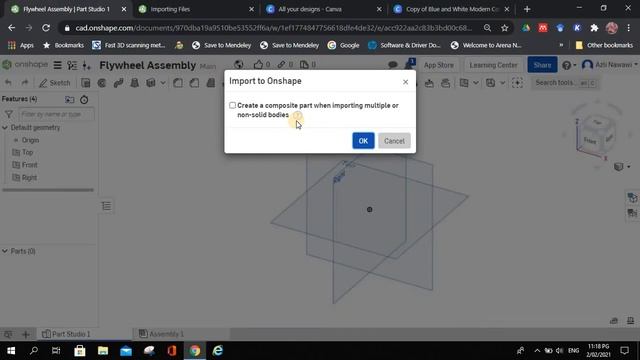Open the feature filter funnel
This screenshot has width=640, height=360.
(9, 114)
